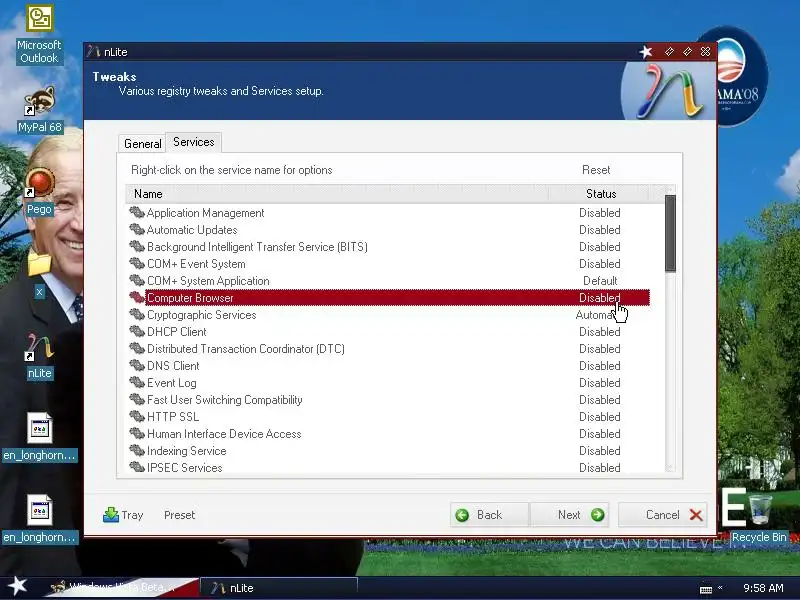
Task: Proceed with the Next button
Action: (x=569, y=515)
